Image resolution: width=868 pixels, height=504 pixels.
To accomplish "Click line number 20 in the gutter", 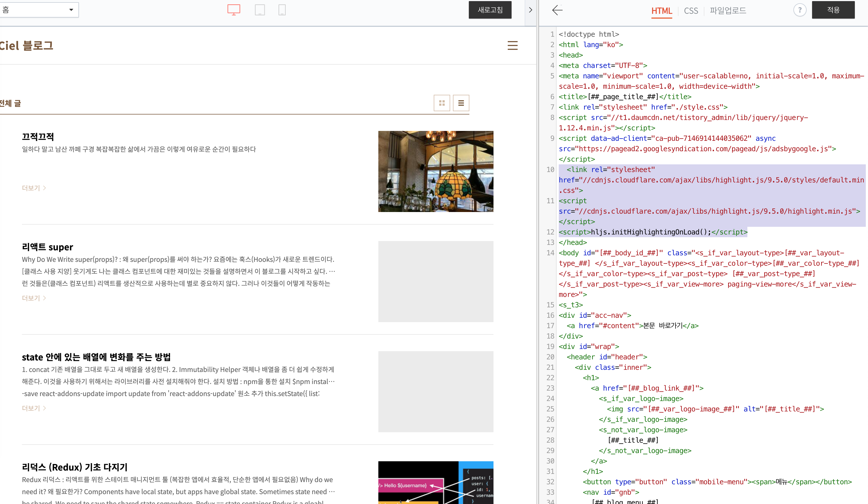I will 550,357.
